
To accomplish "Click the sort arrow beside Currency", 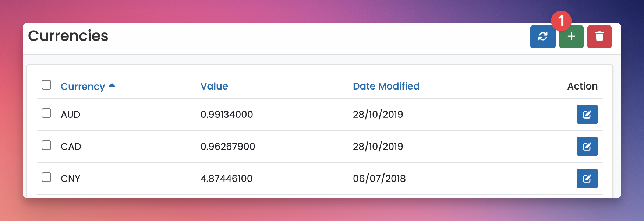I will (112, 85).
